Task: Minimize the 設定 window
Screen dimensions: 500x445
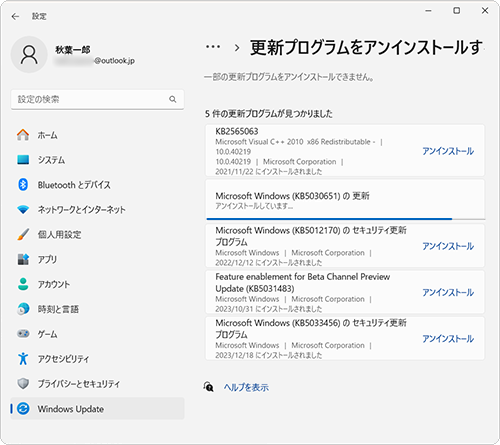Action: [428, 11]
